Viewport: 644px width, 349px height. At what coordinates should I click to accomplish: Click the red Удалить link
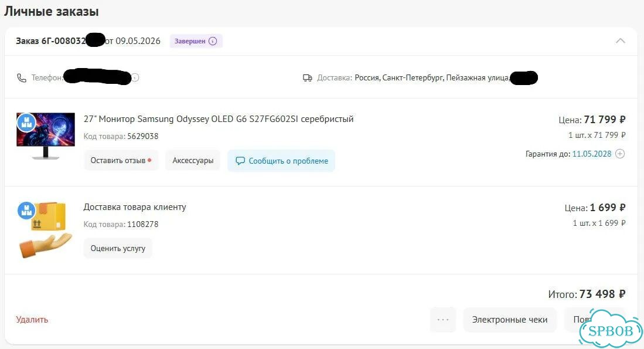(32, 320)
